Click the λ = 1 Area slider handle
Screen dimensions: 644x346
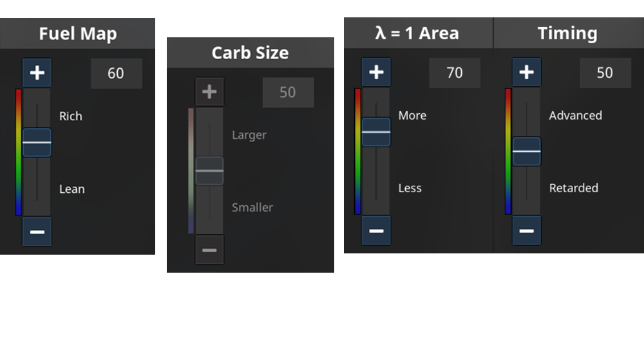click(375, 132)
